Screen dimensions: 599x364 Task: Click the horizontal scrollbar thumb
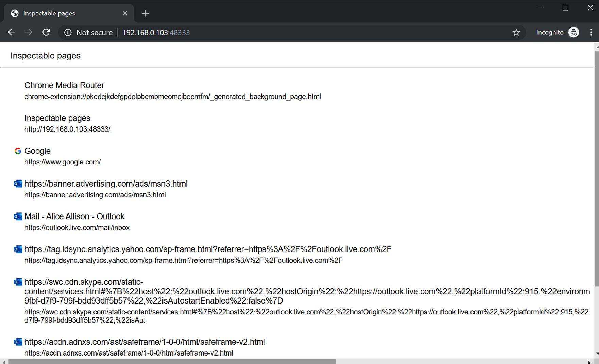click(172, 362)
